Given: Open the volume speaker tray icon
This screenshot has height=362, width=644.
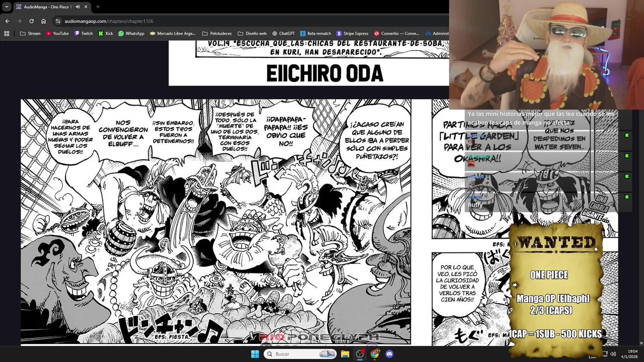Looking at the screenshot, I should [613, 354].
